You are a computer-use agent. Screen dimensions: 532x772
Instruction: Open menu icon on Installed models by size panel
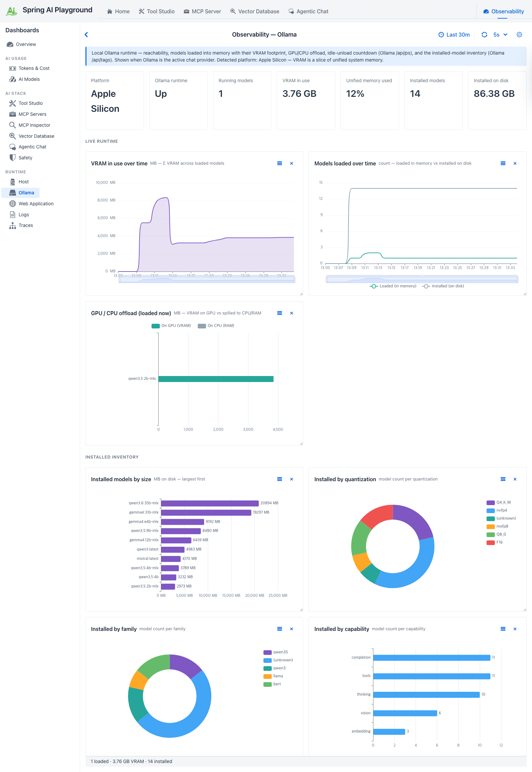point(280,480)
